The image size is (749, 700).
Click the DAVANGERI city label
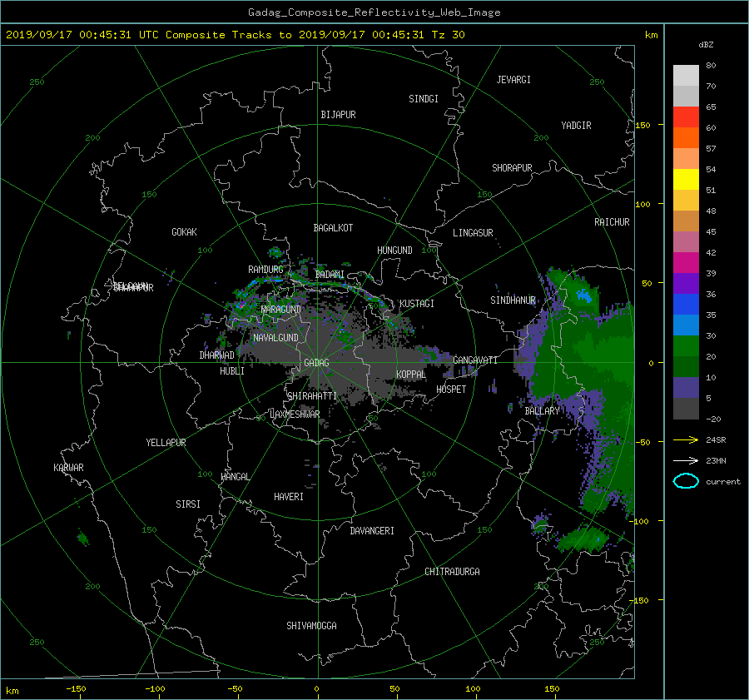[372, 531]
